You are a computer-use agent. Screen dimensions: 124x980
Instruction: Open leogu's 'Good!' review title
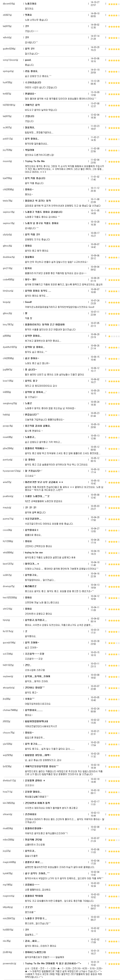pos(29,302)
